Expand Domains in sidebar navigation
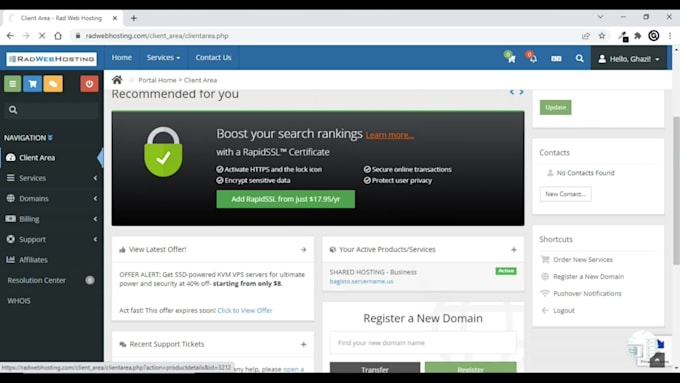Screen dimensions: 680x383 [52, 198]
